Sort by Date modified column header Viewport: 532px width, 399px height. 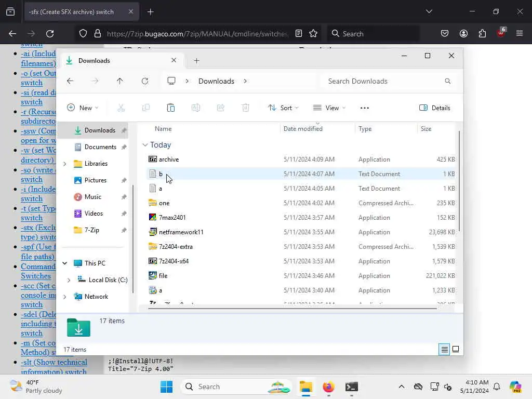pos(303,129)
